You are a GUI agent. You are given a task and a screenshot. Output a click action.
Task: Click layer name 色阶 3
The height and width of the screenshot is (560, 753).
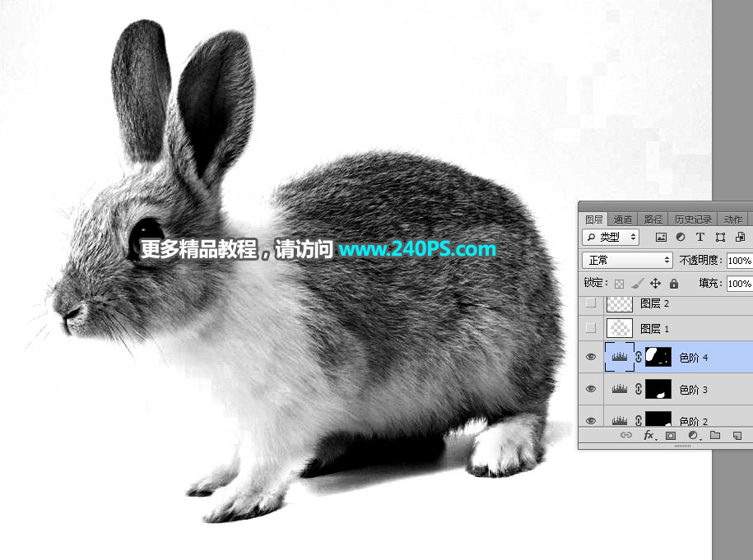(694, 390)
